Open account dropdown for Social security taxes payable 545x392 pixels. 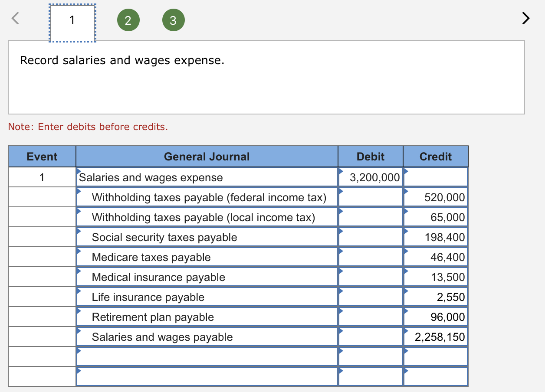(207, 237)
